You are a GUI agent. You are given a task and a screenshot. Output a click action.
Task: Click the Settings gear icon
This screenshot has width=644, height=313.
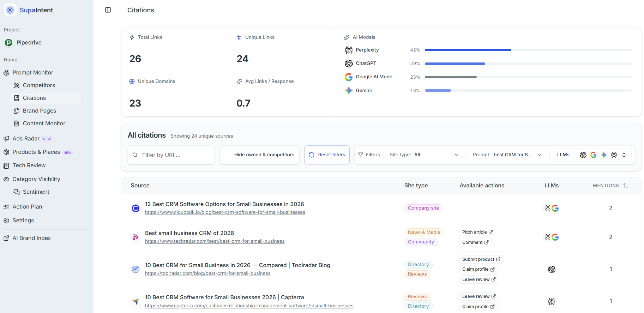point(6,221)
